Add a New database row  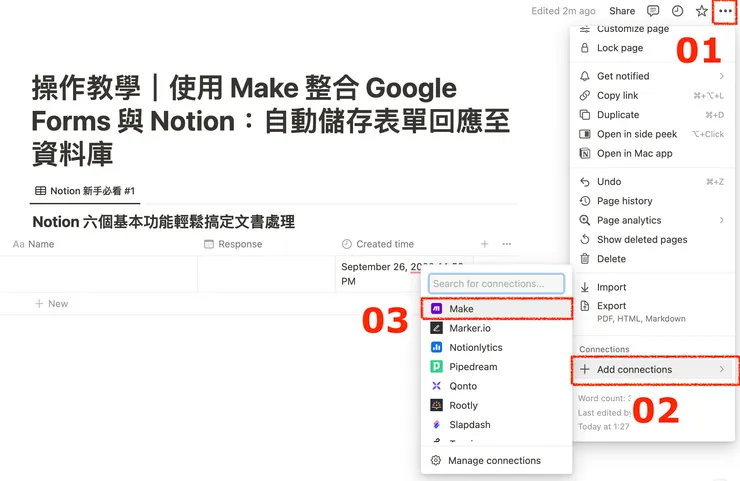tap(52, 304)
